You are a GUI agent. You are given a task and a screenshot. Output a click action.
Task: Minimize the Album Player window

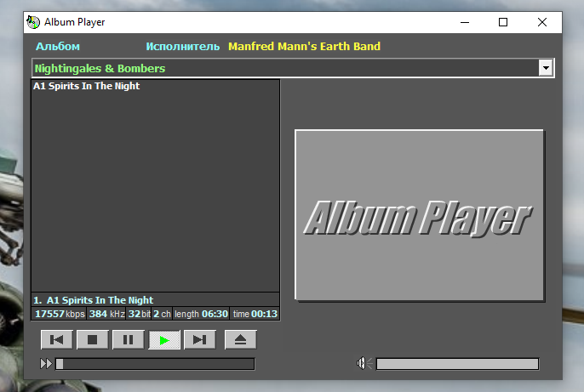tap(465, 22)
